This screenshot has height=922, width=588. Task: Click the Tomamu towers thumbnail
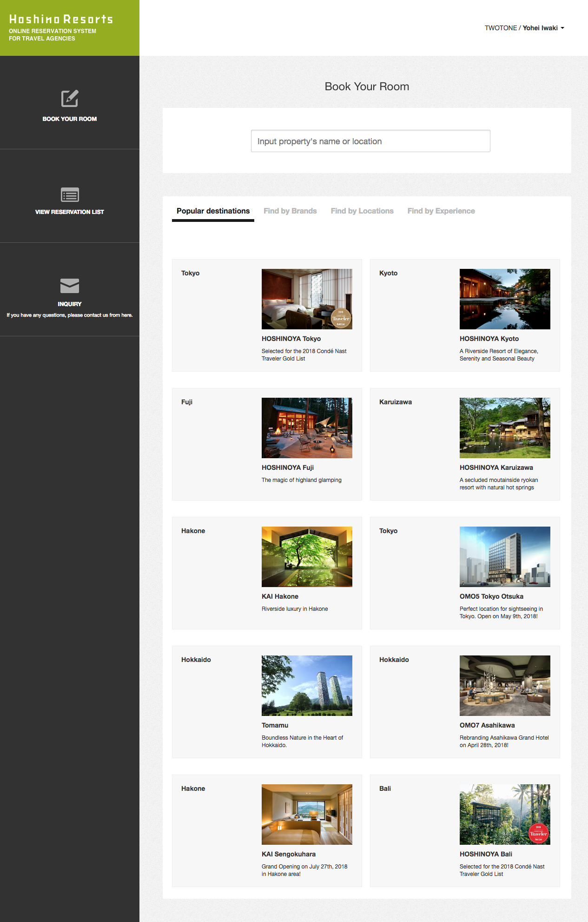pyautogui.click(x=307, y=686)
